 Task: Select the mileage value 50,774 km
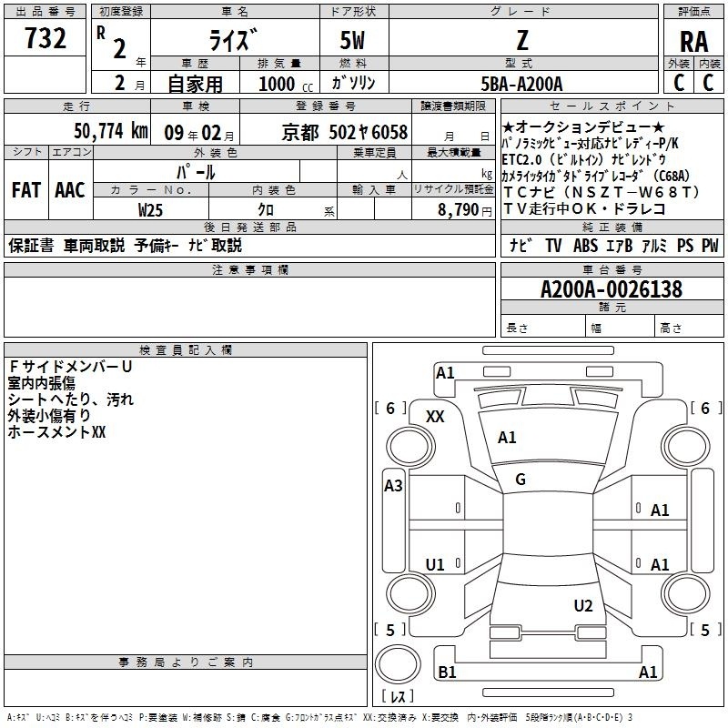point(96,131)
